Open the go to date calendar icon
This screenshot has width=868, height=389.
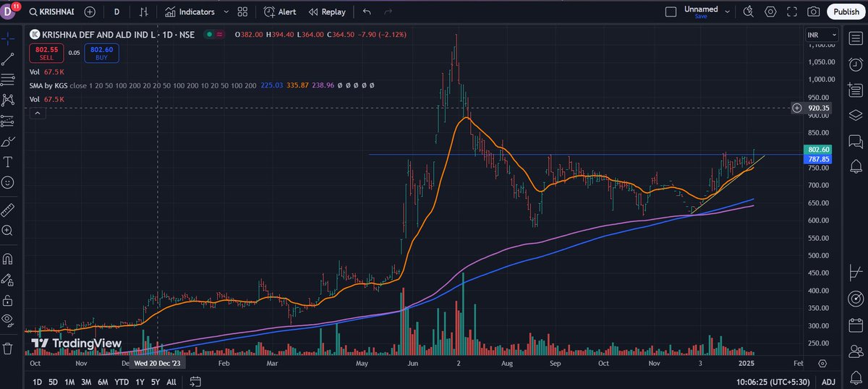[x=196, y=382]
